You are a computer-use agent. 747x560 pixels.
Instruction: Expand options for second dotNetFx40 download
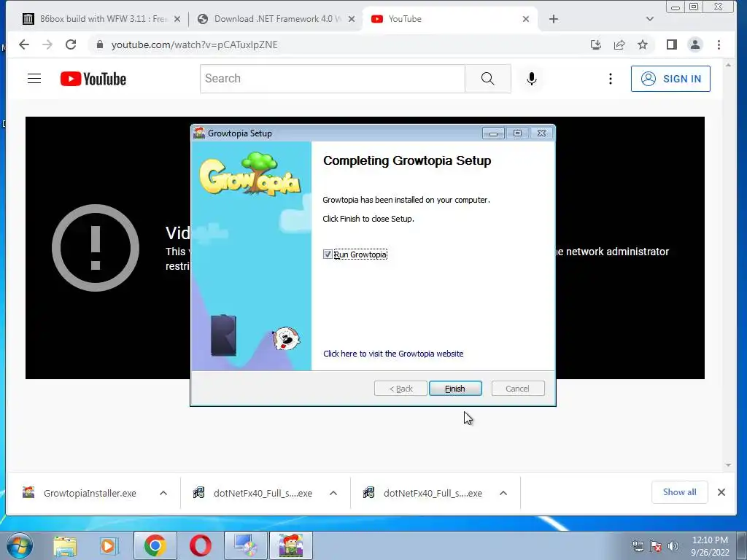tap(503, 494)
